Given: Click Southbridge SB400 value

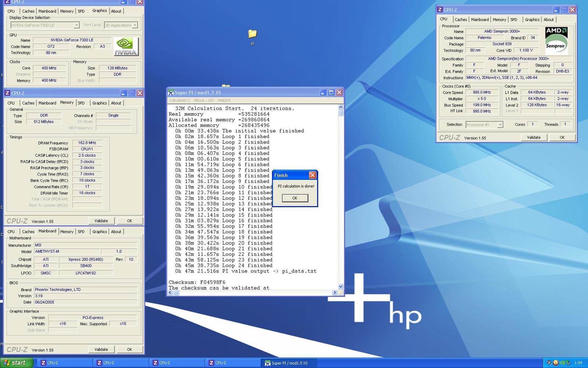Looking at the screenshot, I should pos(86,266).
